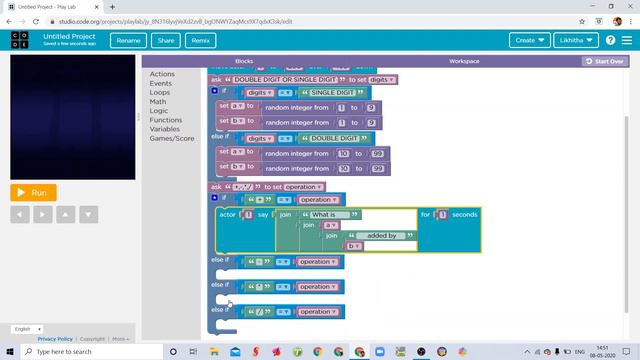Open the Loops block category
Viewport: 640px width, 360px height.
point(160,92)
